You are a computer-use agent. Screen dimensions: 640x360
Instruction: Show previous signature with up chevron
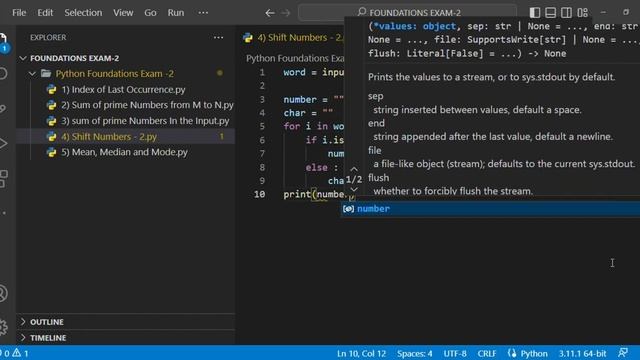(x=354, y=169)
